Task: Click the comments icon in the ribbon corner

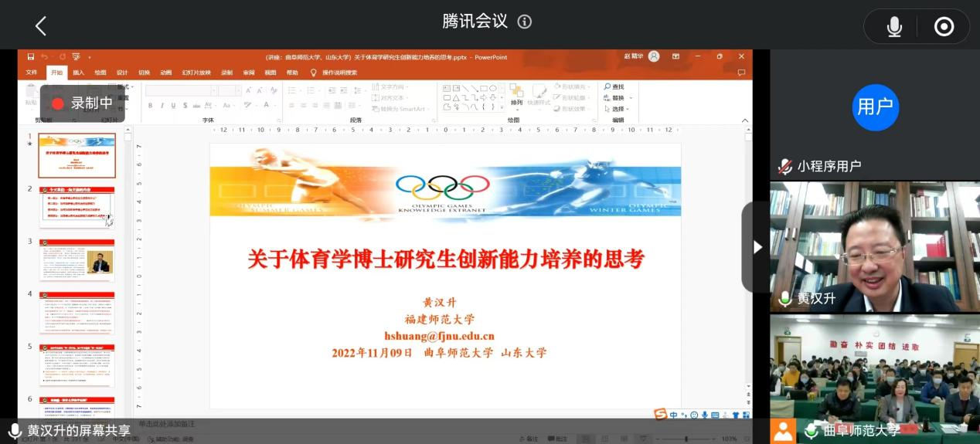Action: point(741,73)
